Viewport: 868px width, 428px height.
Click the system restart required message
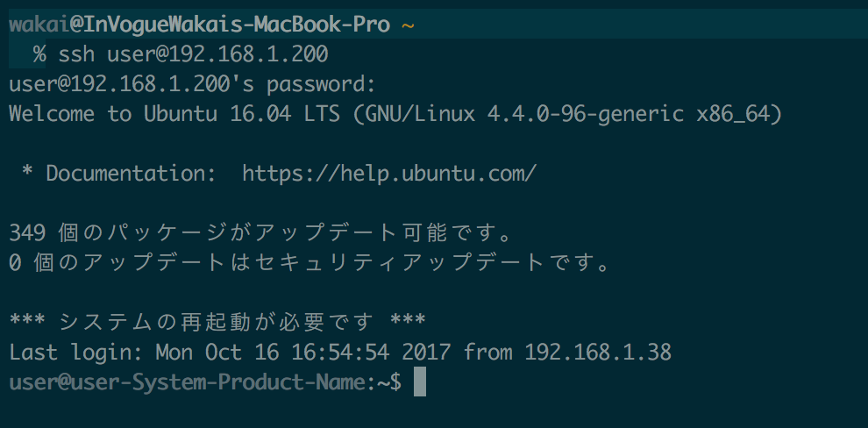[217, 322]
